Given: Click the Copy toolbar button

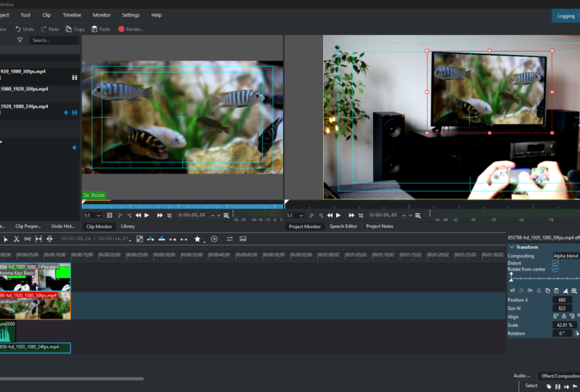Looking at the screenshot, I should [x=75, y=29].
